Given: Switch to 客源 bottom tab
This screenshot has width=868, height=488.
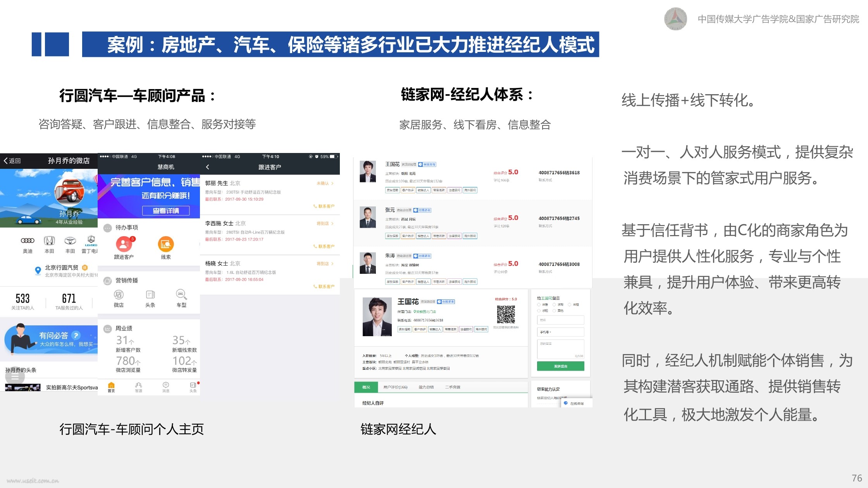Looking at the screenshot, I should (x=138, y=387).
